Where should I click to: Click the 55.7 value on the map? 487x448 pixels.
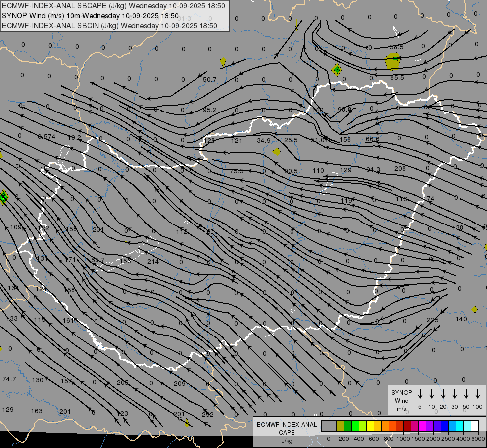98,260
